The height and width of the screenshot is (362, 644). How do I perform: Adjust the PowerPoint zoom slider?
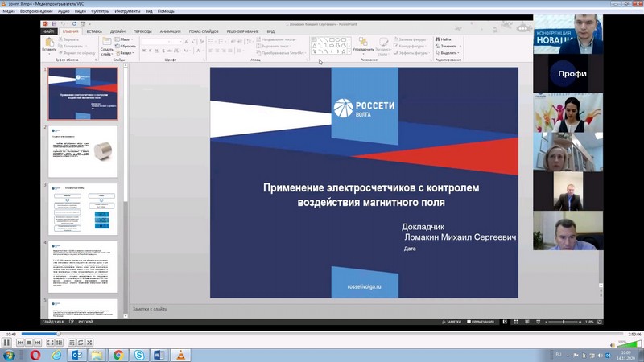pyautogui.click(x=563, y=323)
